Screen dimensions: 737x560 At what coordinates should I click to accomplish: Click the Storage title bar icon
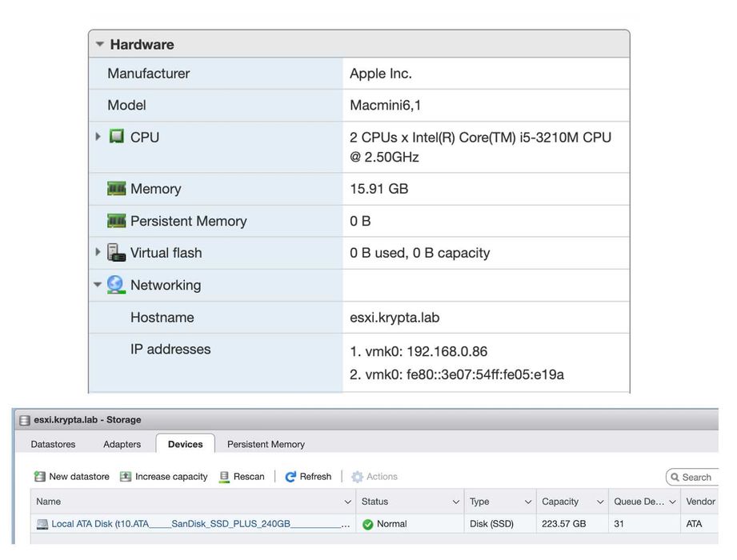pos(25,420)
